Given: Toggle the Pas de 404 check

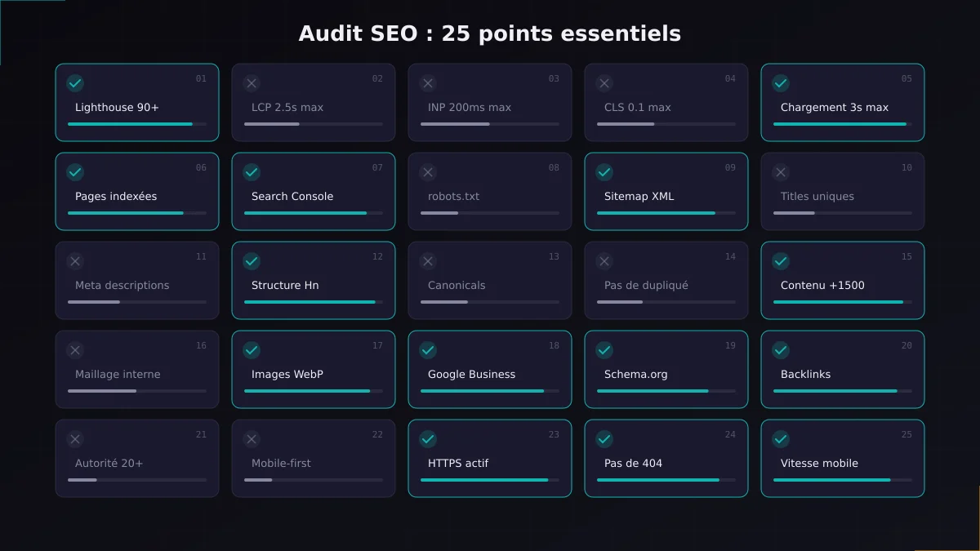Looking at the screenshot, I should point(604,439).
